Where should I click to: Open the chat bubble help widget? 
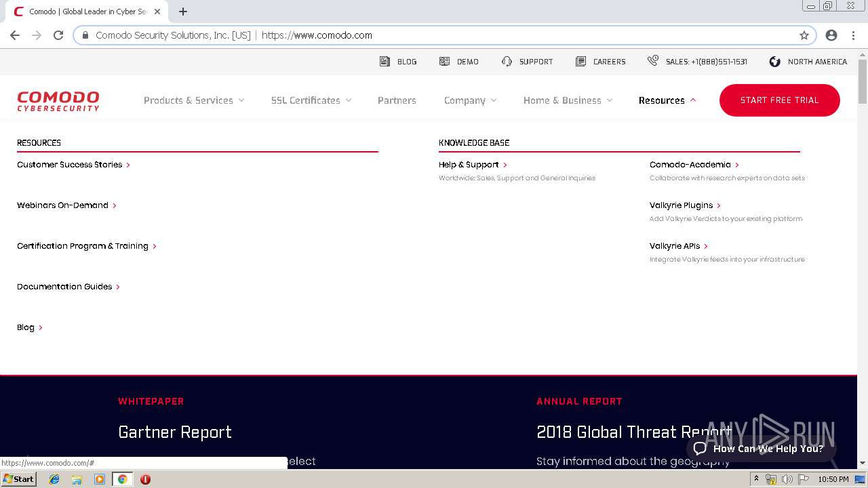pyautogui.click(x=761, y=448)
